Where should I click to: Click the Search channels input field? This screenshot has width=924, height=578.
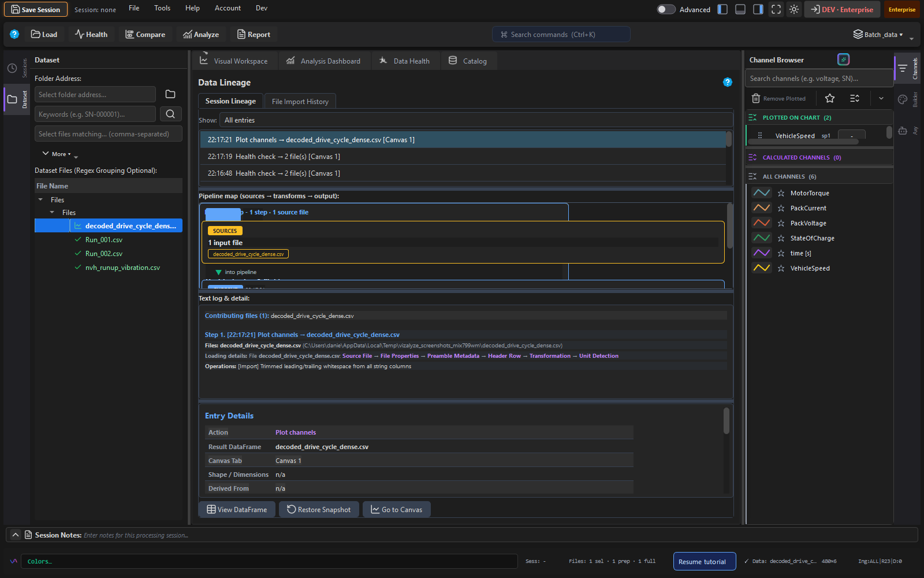(x=819, y=79)
